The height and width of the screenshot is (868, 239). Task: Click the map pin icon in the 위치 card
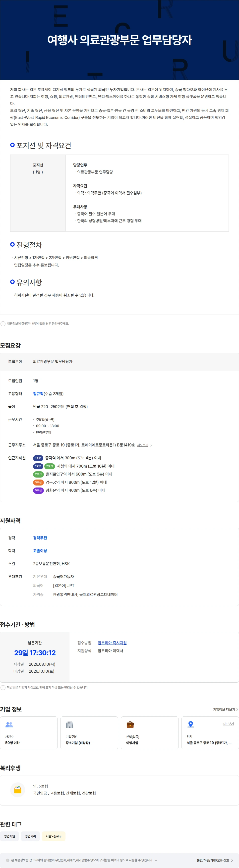click(x=190, y=724)
